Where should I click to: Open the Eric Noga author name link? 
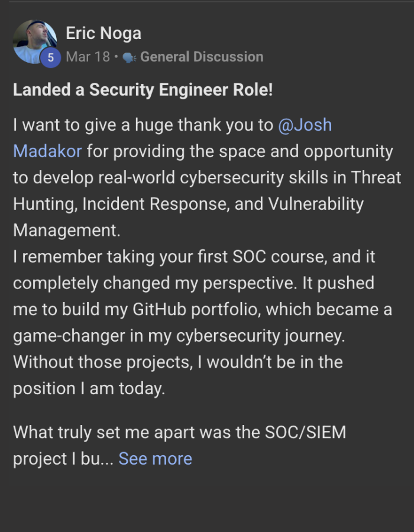pyautogui.click(x=103, y=33)
